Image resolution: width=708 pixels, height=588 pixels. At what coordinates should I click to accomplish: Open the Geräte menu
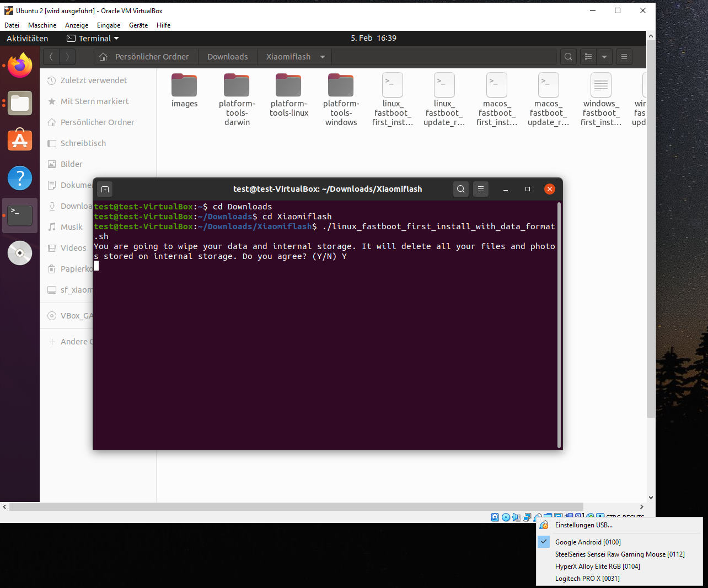click(x=138, y=25)
